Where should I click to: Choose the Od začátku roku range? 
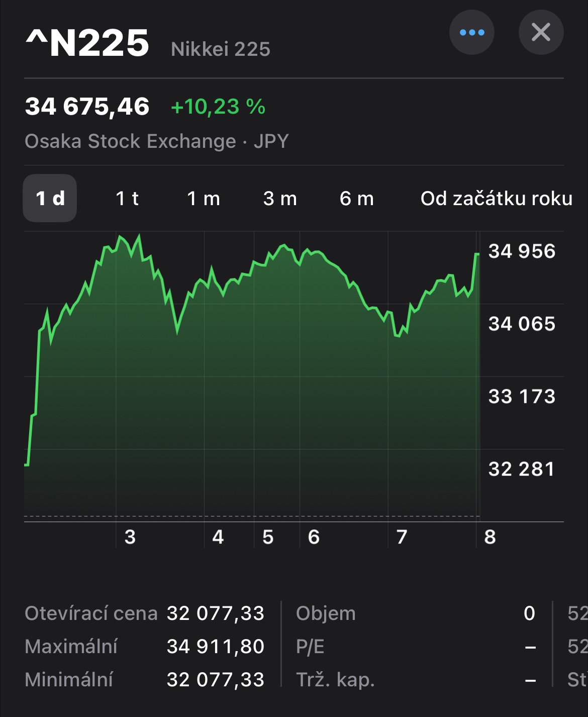tap(496, 198)
